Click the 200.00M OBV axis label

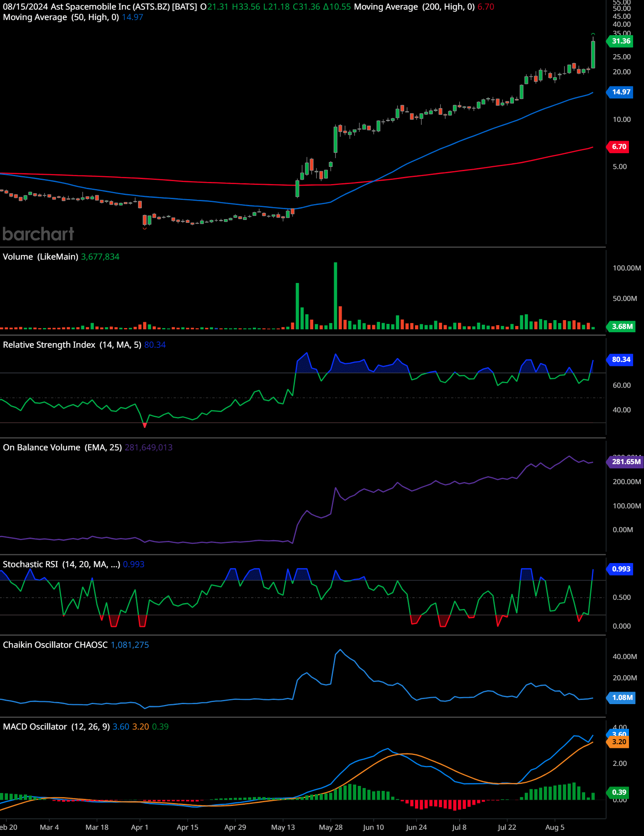(626, 482)
